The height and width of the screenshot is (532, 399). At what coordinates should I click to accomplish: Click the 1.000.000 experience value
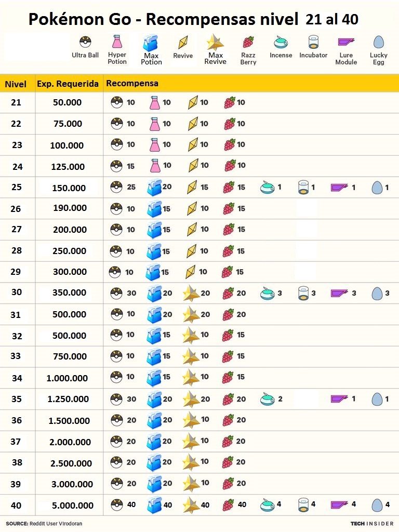(x=67, y=378)
